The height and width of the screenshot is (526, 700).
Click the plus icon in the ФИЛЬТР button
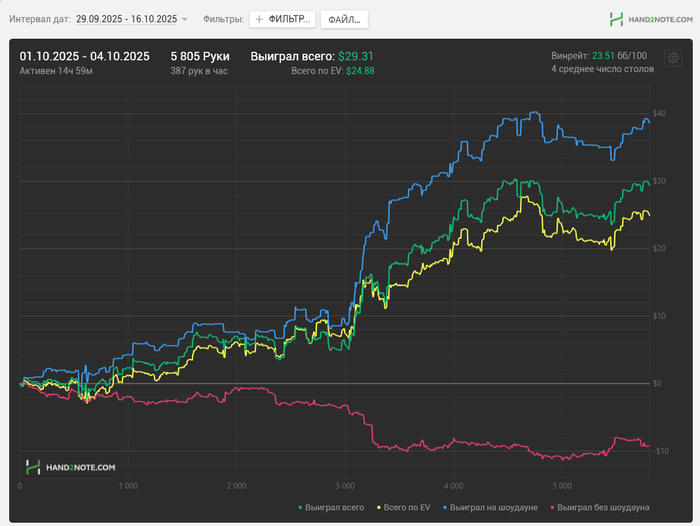(259, 19)
